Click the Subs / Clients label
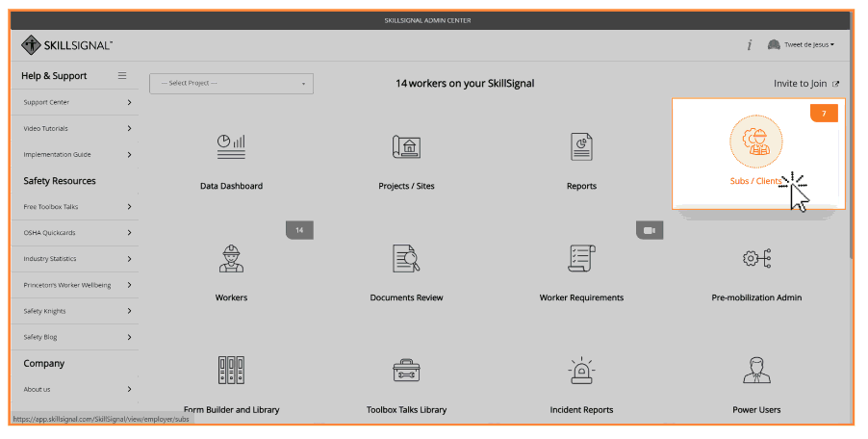This screenshot has height=439, width=868. point(755,181)
